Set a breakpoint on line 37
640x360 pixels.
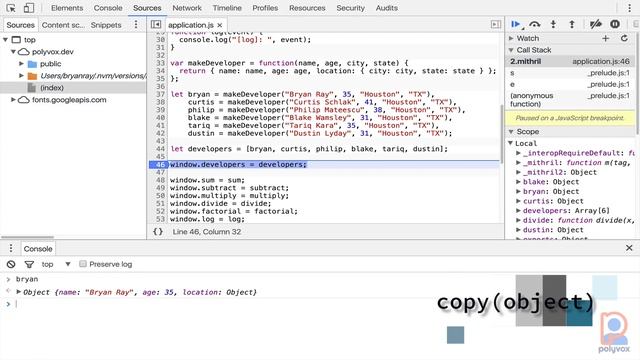pyautogui.click(x=160, y=94)
